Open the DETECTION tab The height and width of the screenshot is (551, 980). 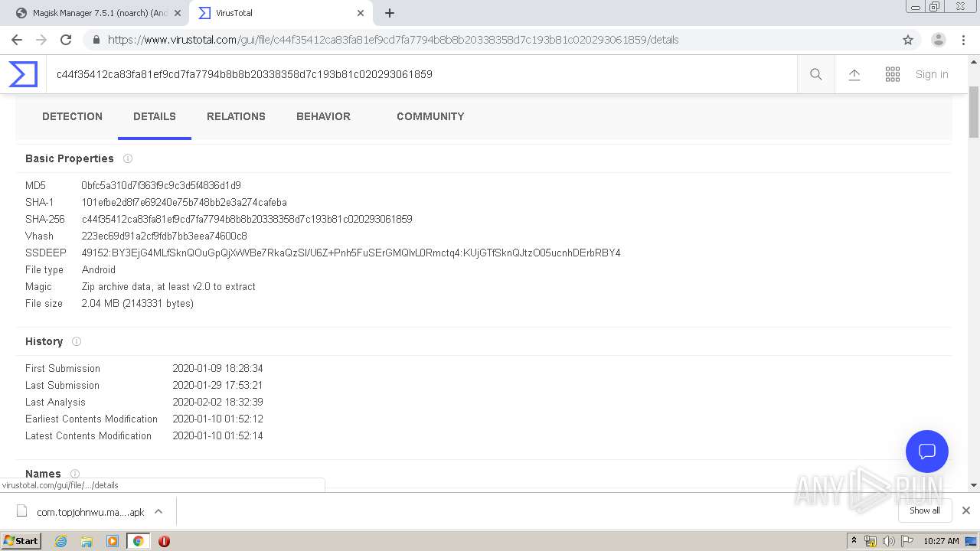pyautogui.click(x=72, y=116)
